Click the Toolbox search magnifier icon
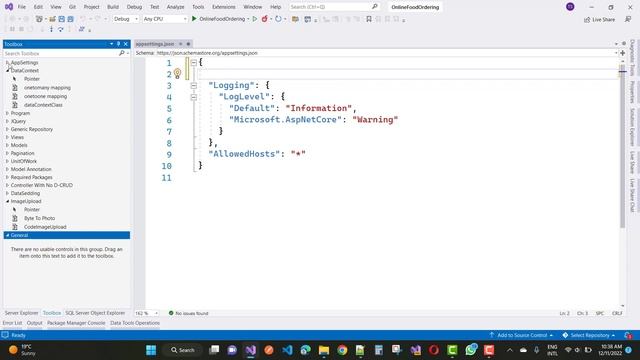The image size is (640, 360). pyautogui.click(x=122, y=53)
